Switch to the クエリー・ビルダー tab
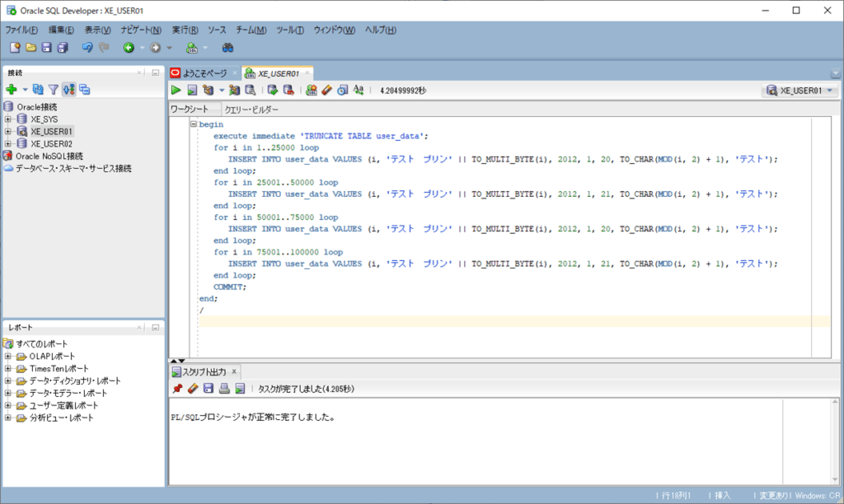This screenshot has height=504, width=844. point(251,110)
